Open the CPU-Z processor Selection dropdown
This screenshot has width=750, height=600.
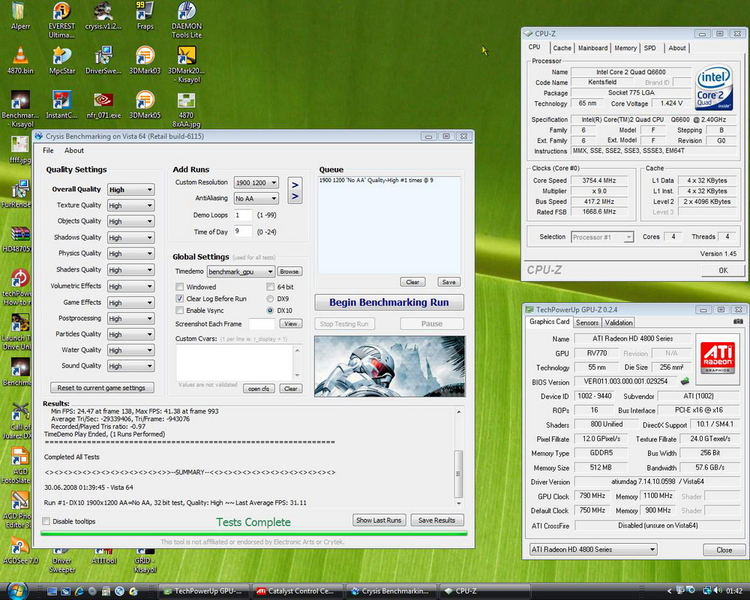point(602,237)
